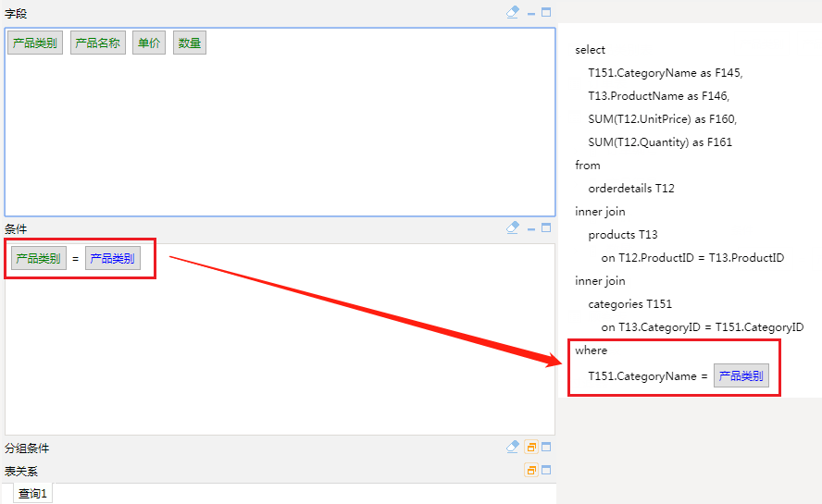This screenshot has height=504, width=822.
Task: Clear conditions with the 条件 eraser icon
Action: [x=513, y=227]
